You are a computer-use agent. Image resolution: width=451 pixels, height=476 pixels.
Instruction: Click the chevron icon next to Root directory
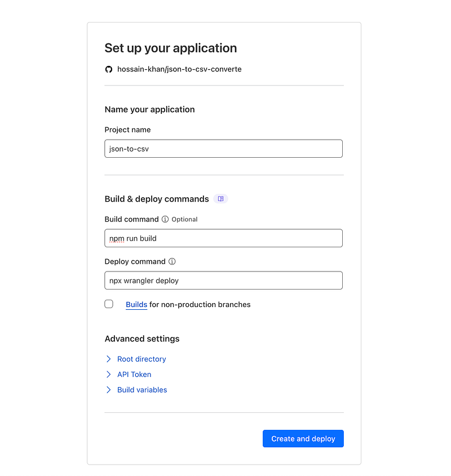tap(108, 359)
